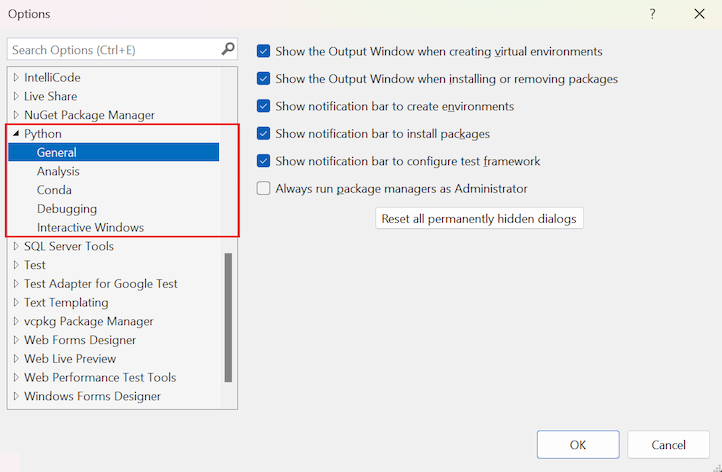Click Reset all permanently hidden dialogs
The height and width of the screenshot is (472, 722).
click(479, 218)
